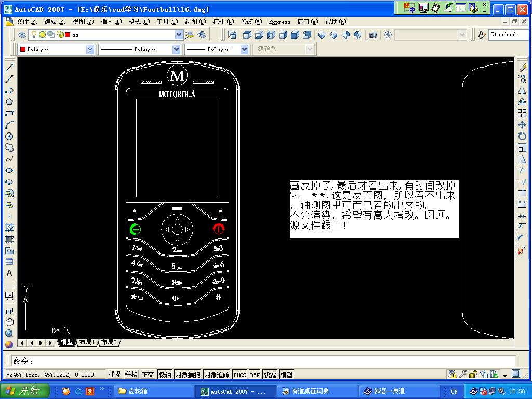Click the CH language indicator
The width and height of the screenshot is (532, 399).
(x=454, y=392)
